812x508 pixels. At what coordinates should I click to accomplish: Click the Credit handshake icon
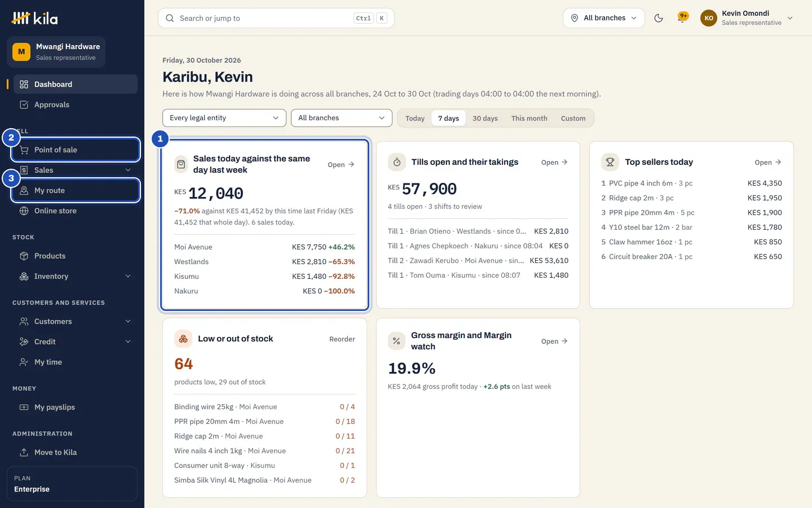click(24, 341)
